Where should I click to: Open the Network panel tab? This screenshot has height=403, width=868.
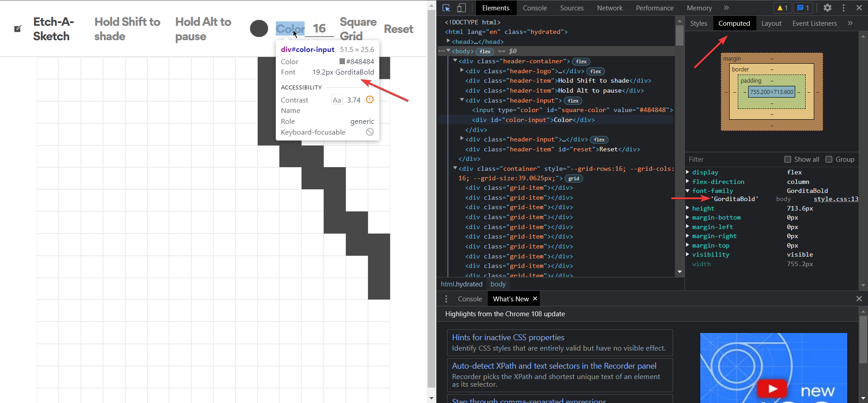(609, 8)
